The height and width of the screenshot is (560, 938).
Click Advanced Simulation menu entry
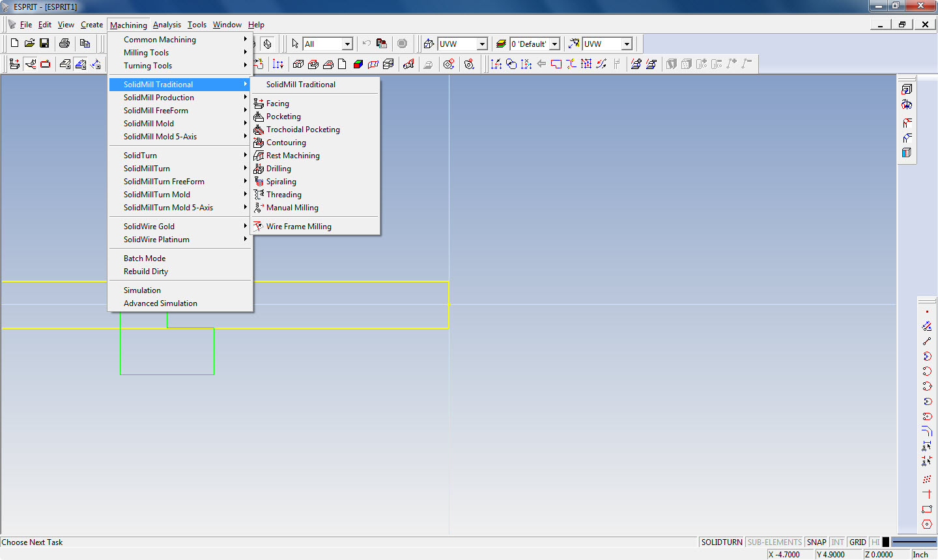click(180, 303)
